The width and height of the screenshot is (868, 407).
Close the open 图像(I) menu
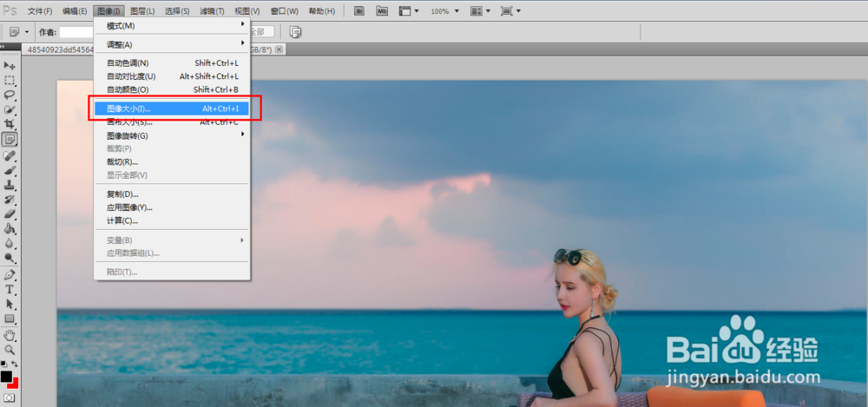click(108, 11)
